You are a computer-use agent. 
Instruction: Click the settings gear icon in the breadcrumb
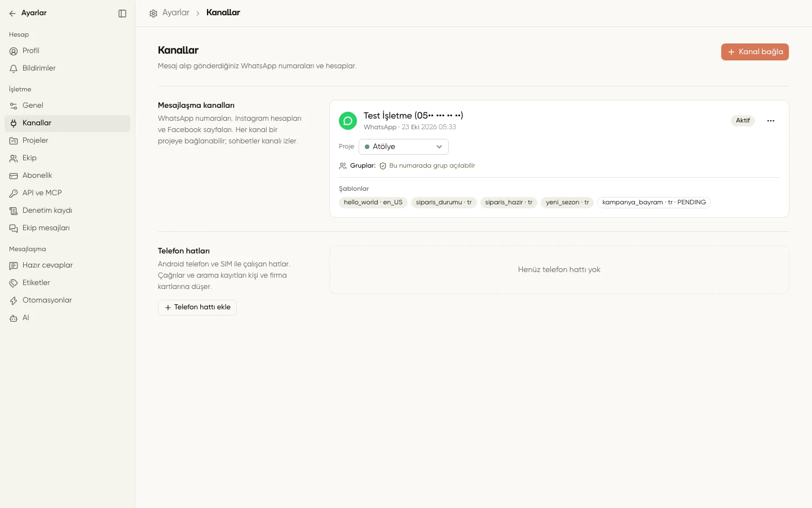coord(153,13)
